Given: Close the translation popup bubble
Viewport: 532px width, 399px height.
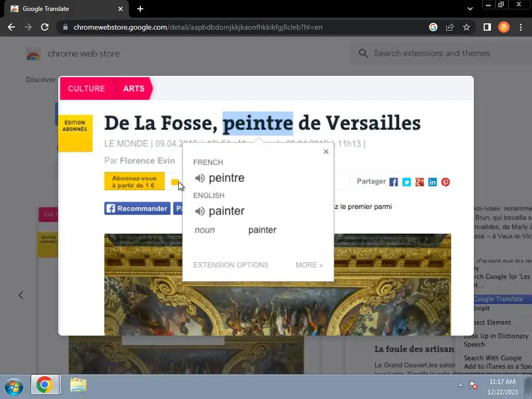Looking at the screenshot, I should pos(326,151).
